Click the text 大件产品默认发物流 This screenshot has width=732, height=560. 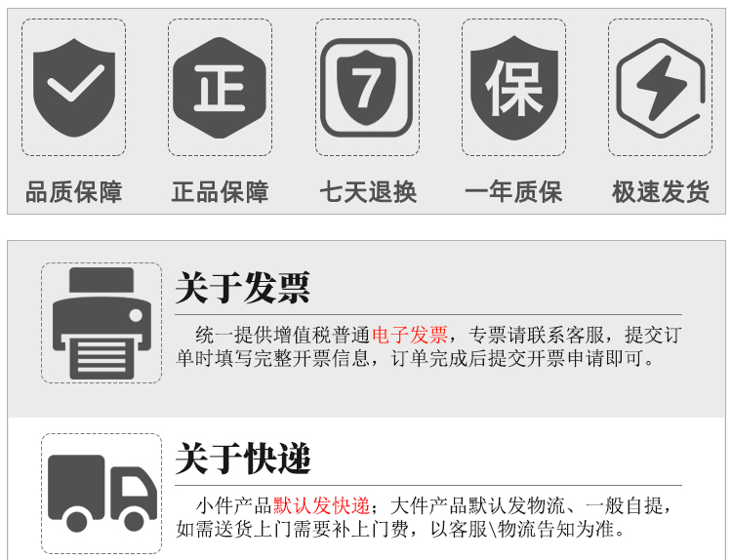tap(477, 505)
